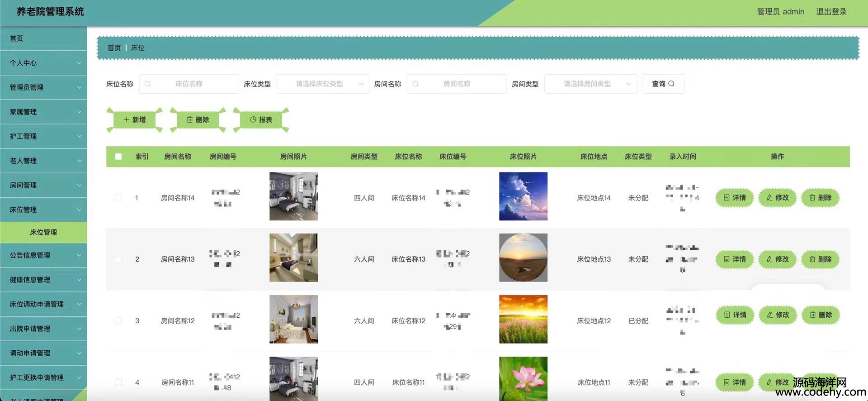
Task: Click 删除 trash icon for 房间名称12 row
Action: [x=812, y=315]
